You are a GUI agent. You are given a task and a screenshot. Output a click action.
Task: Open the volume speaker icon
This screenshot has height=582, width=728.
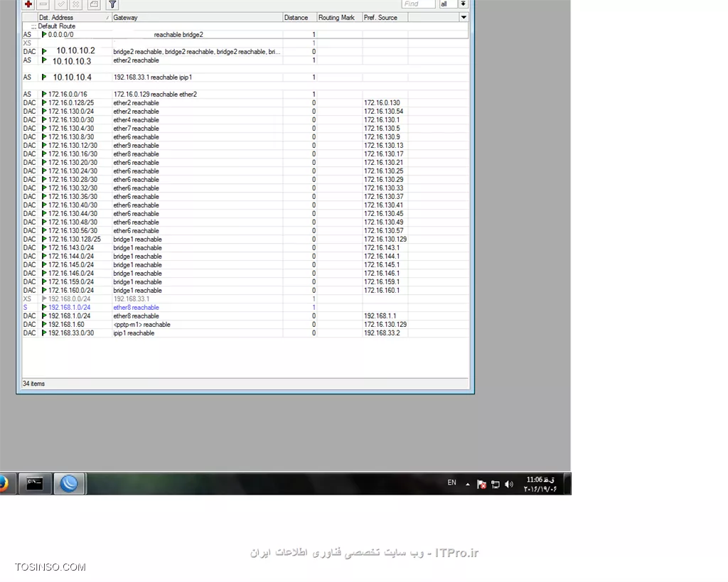(509, 484)
